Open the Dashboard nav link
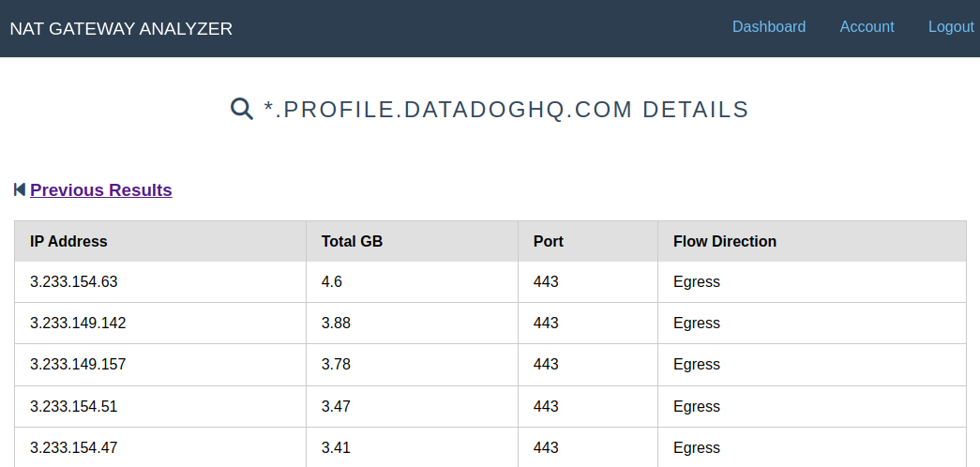Viewport: 980px width, 467px height. point(769,27)
